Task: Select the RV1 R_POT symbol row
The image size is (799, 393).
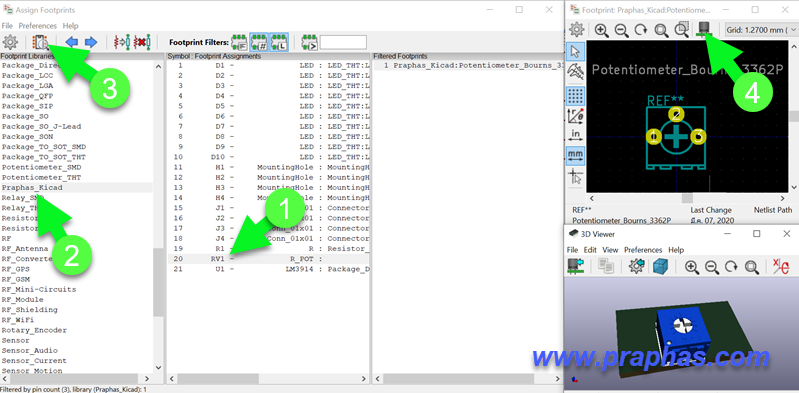Action: (269, 259)
